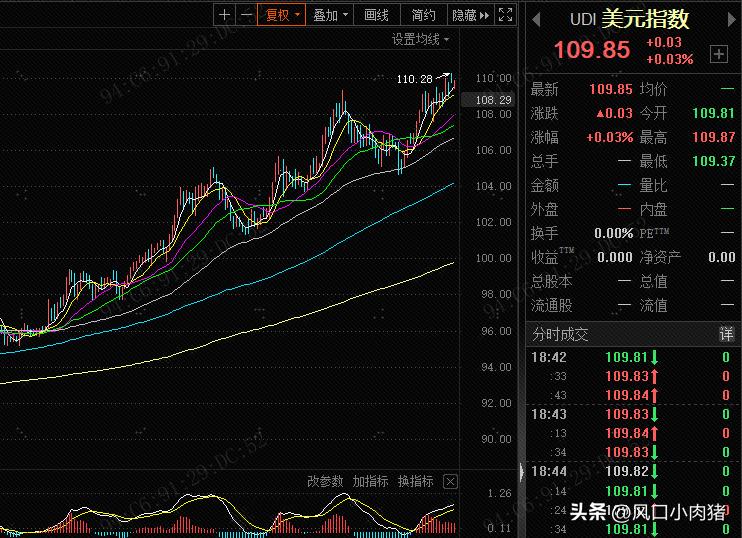Screen dimensions: 742x538
Task: Click 换指标 to switch indicator
Action: [x=415, y=482]
